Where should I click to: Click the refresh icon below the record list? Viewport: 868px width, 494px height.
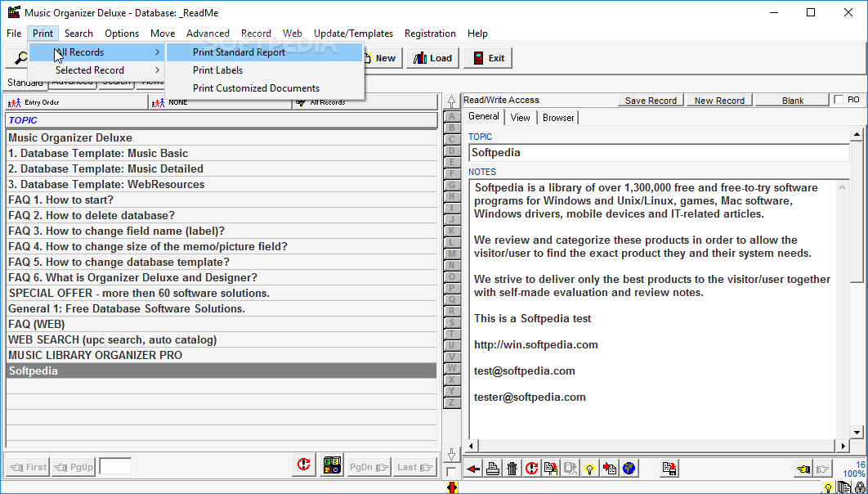(303, 465)
